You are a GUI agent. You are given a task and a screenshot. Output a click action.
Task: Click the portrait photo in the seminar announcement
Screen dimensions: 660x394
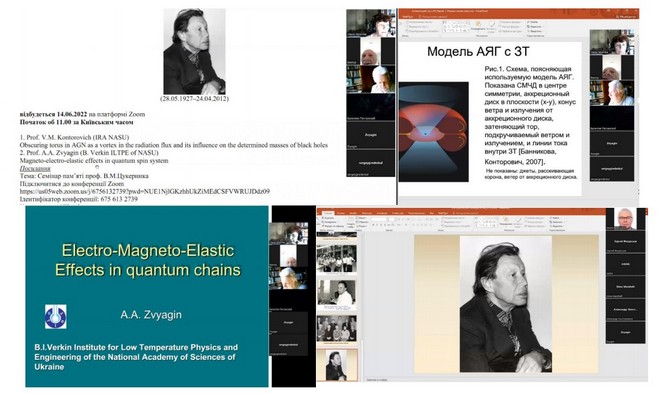tap(194, 51)
